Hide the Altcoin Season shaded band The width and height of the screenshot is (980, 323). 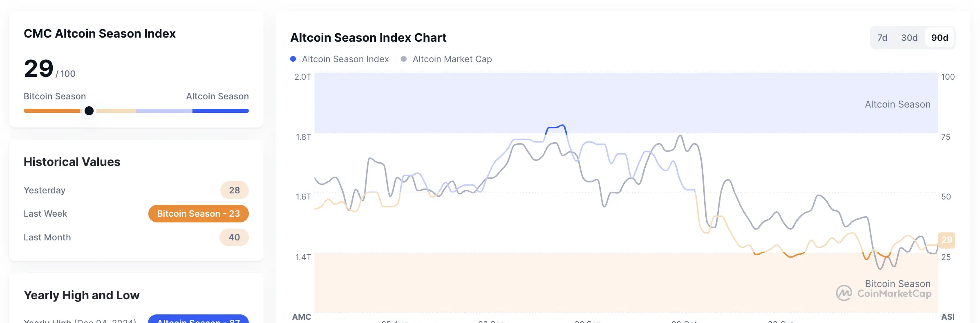point(897,104)
